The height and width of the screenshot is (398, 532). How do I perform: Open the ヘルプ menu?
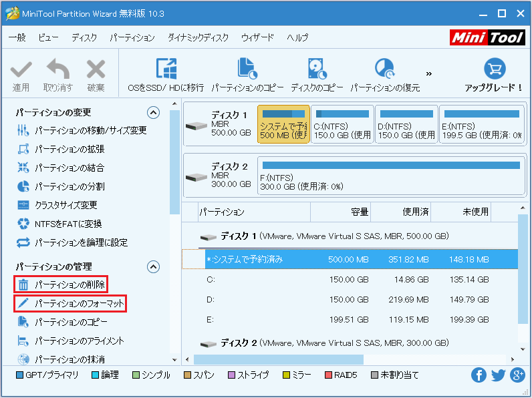[297, 37]
